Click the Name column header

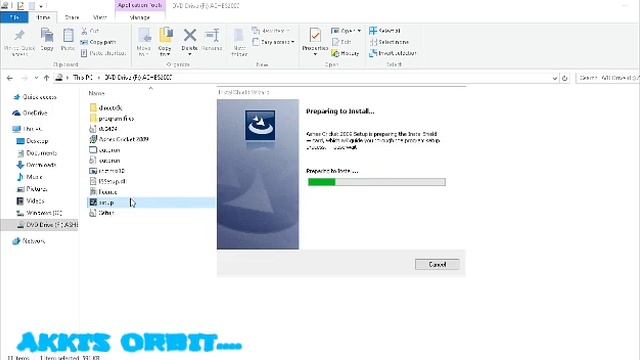point(97,93)
